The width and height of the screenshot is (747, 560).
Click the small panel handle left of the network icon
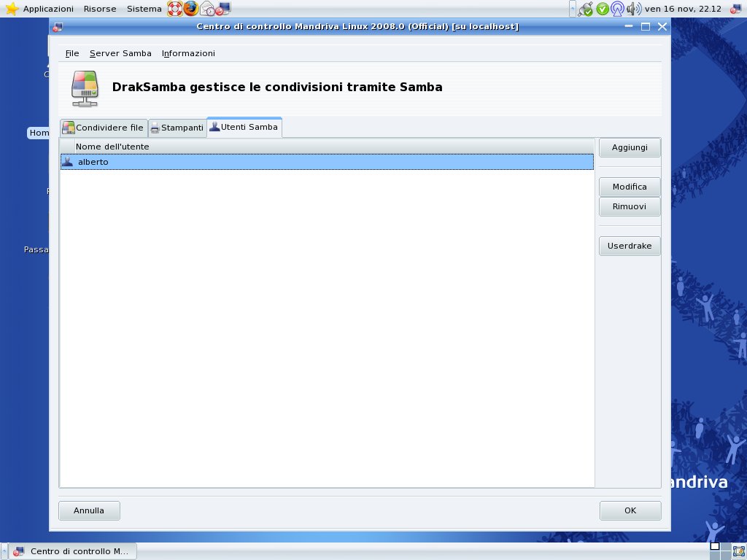point(573,9)
